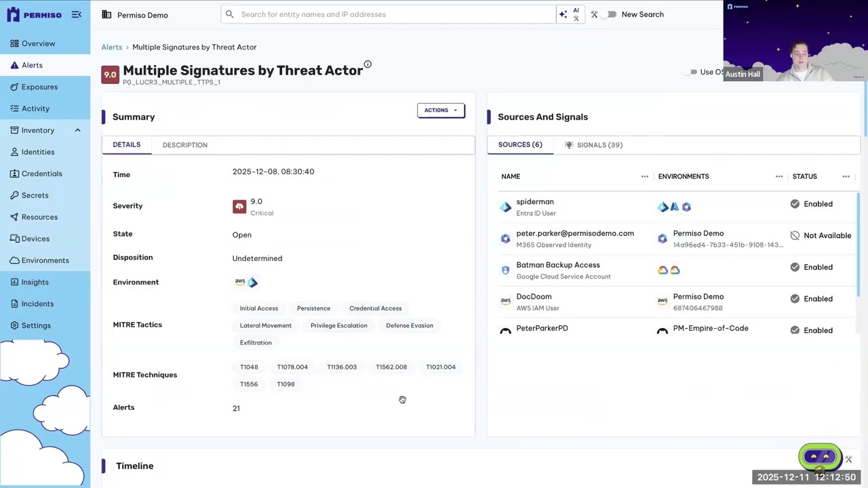This screenshot has height=488, width=868.
Task: Go back to Alerts via breadcrumb
Action: 112,47
